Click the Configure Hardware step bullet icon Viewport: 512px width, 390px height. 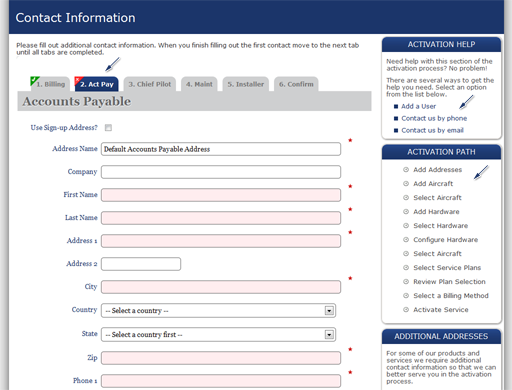coord(406,240)
